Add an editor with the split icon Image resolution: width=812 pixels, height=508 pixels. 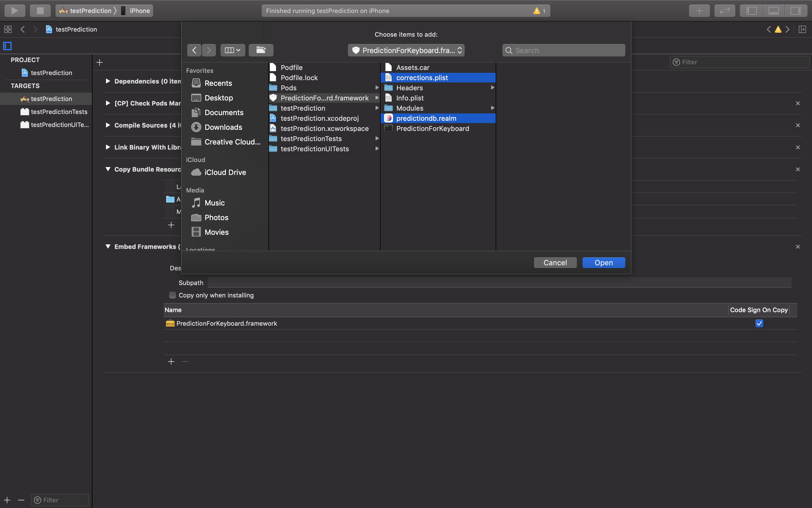802,29
